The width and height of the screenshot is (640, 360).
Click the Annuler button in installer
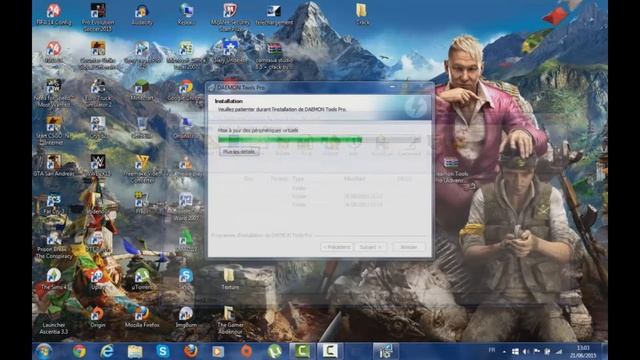[409, 247]
